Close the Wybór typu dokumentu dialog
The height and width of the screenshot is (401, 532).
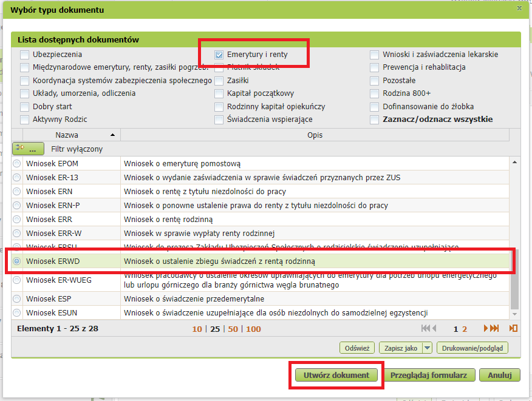point(519,8)
